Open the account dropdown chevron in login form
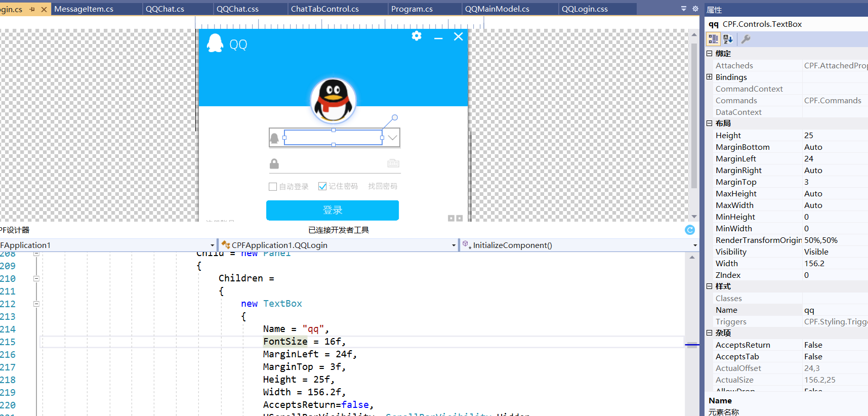This screenshot has width=868, height=416. (x=392, y=138)
